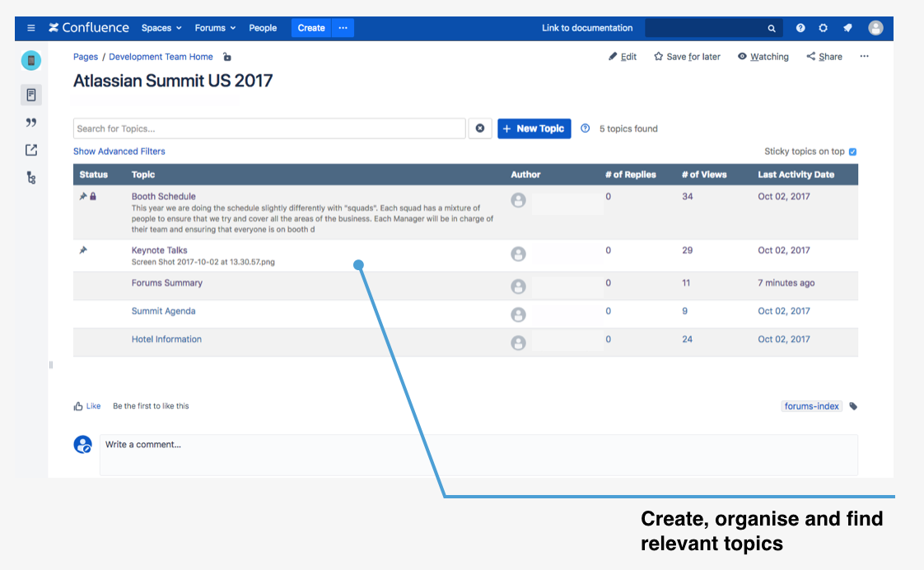Image resolution: width=924 pixels, height=570 pixels.
Task: Click into the Search for Topics field
Action: (x=268, y=128)
